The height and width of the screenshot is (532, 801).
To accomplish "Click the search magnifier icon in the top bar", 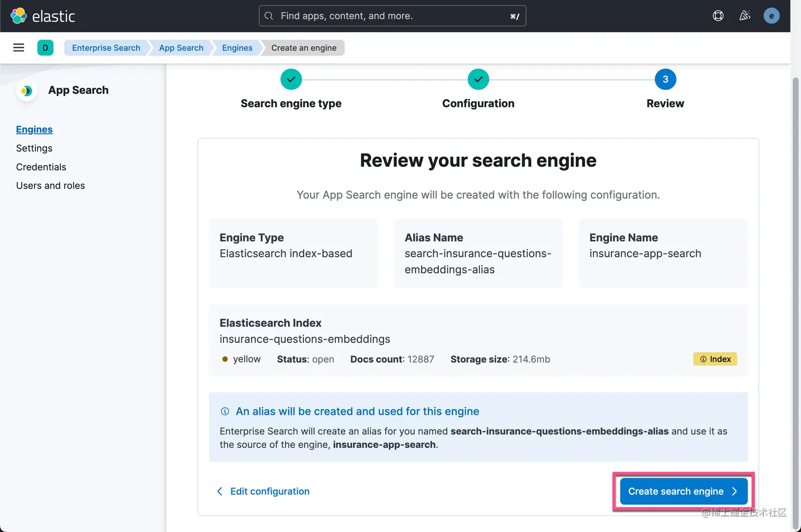I will tap(269, 16).
